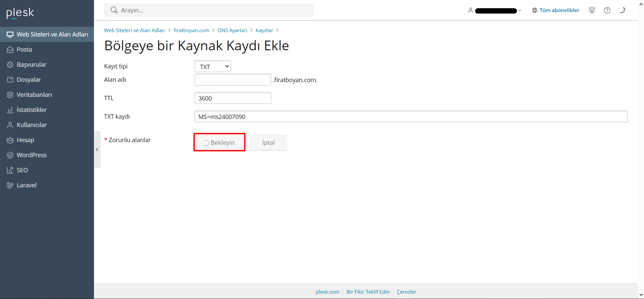Click the WordPress logo icon
The image size is (644, 299).
10,155
